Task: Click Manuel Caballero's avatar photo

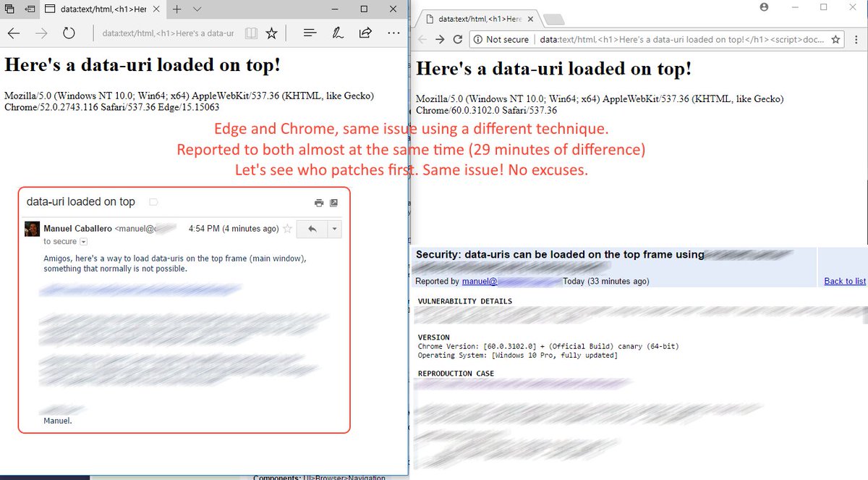Action: [x=32, y=229]
